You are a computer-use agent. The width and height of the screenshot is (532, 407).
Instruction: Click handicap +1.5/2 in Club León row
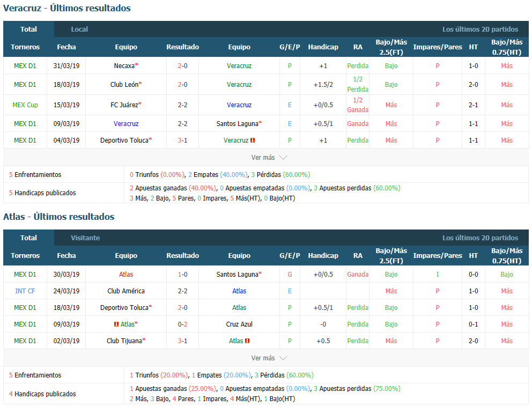pos(323,84)
